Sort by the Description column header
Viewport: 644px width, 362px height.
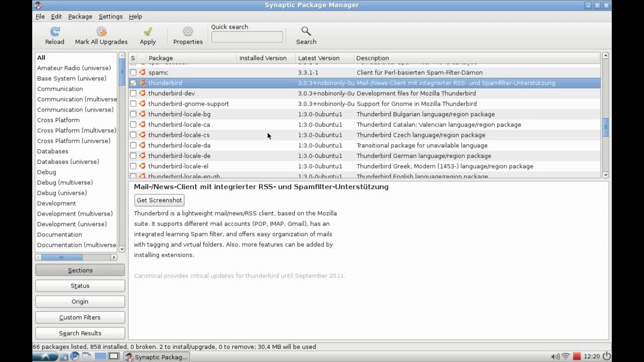pyautogui.click(x=477, y=58)
